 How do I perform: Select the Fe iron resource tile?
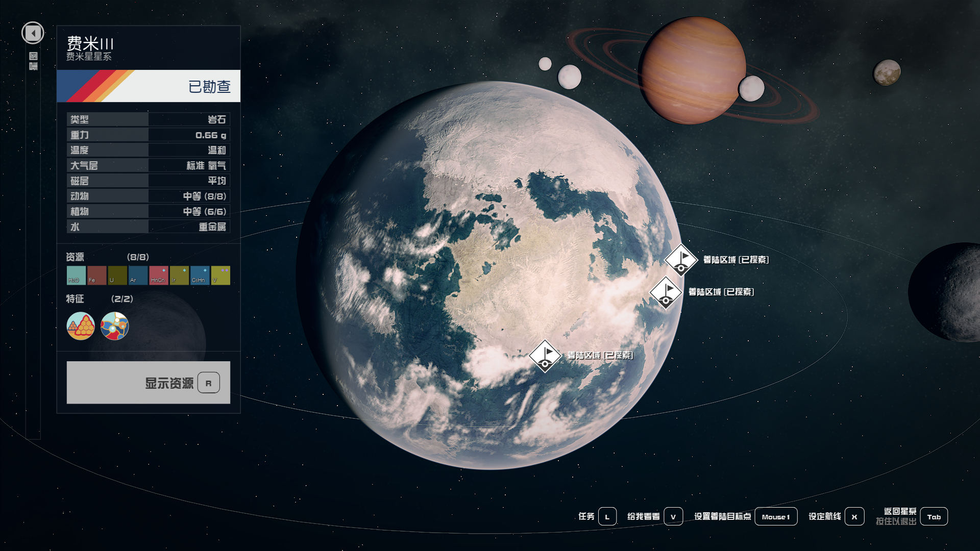coord(97,275)
